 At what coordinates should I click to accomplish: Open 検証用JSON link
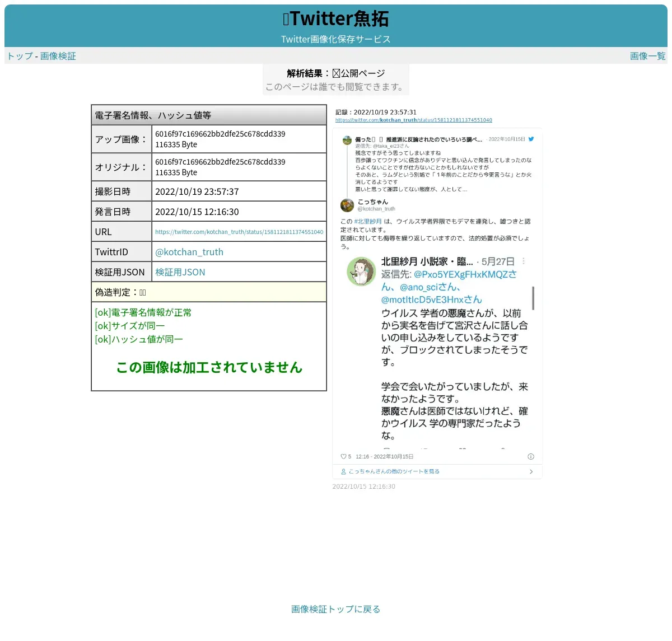180,272
